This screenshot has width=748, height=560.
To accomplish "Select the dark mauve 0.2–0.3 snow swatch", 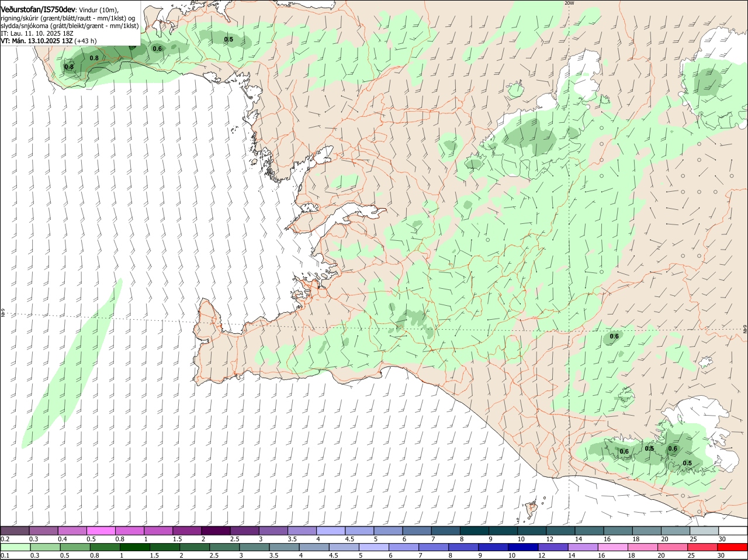I will tap(15, 531).
